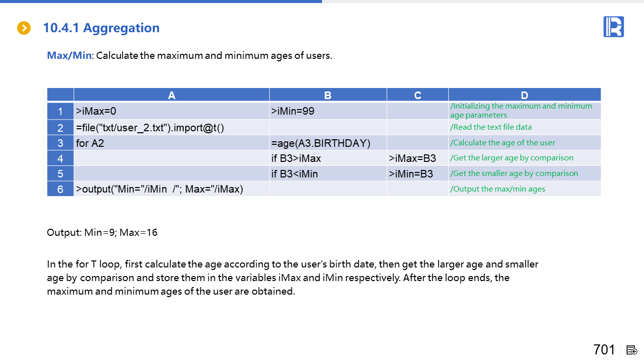Select the cell containing >iMin=99
The width and height of the screenshot is (644, 362).
click(x=328, y=111)
